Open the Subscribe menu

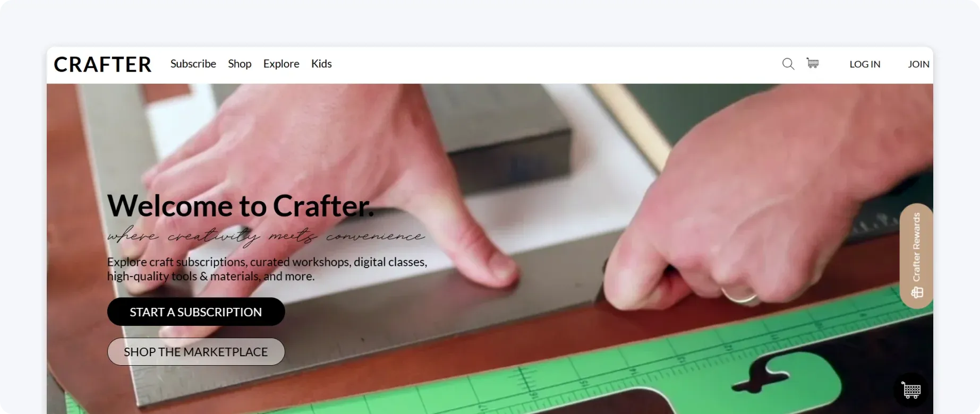click(193, 64)
